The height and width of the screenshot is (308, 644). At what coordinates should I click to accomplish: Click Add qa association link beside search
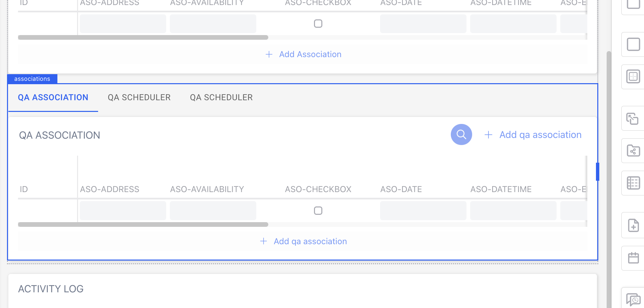[x=533, y=135]
